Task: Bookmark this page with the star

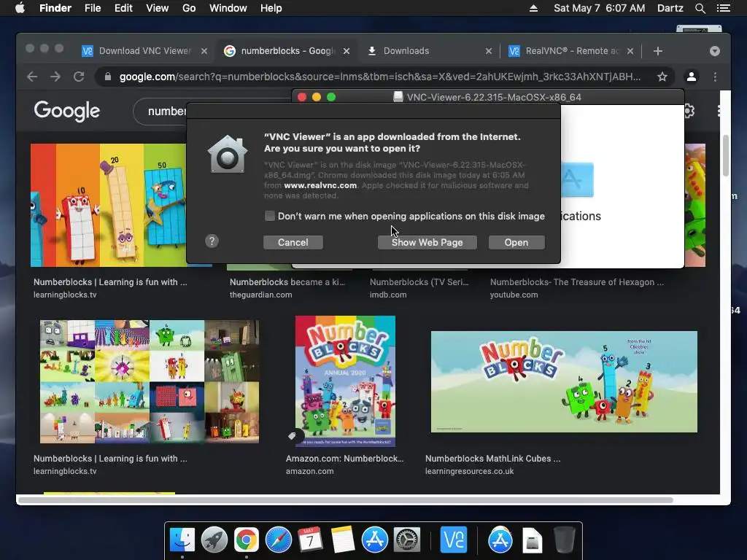Action: [x=662, y=77]
